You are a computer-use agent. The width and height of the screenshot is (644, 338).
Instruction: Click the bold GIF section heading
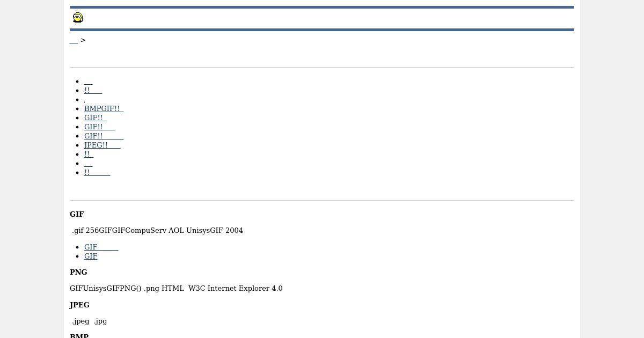coord(77,214)
